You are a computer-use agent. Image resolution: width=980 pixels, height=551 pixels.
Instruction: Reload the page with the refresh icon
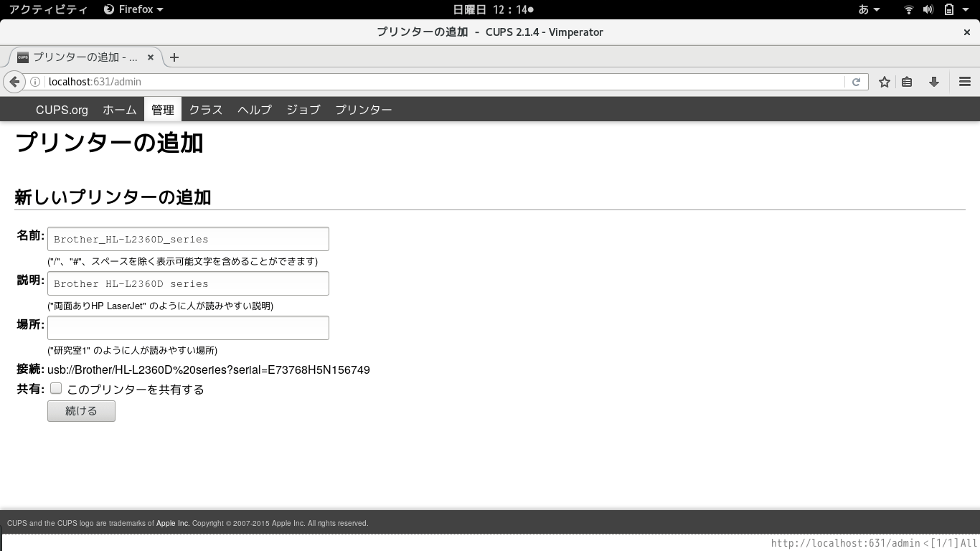click(x=856, y=82)
